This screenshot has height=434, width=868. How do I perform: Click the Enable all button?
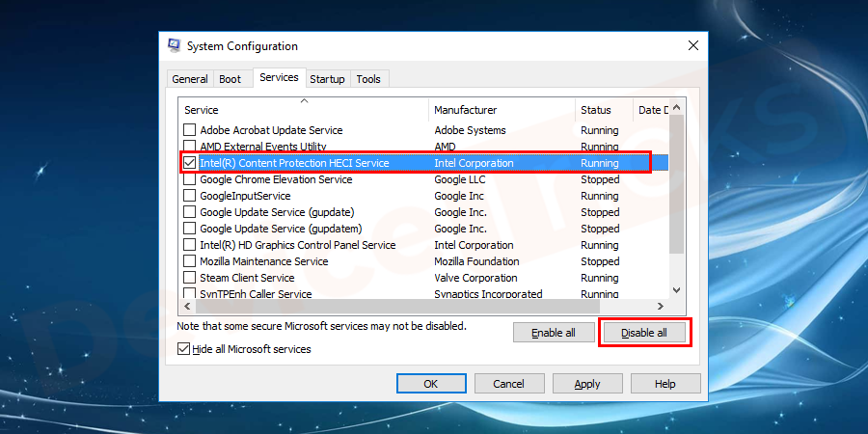point(554,333)
